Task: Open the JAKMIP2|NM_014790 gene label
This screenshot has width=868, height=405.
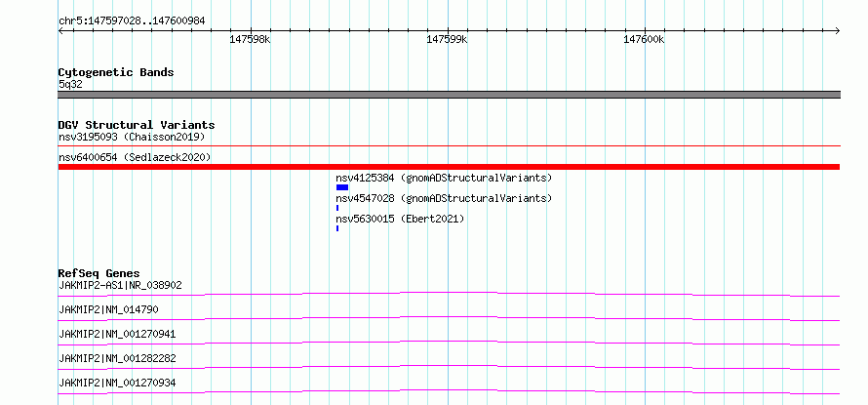Action: click(x=108, y=309)
